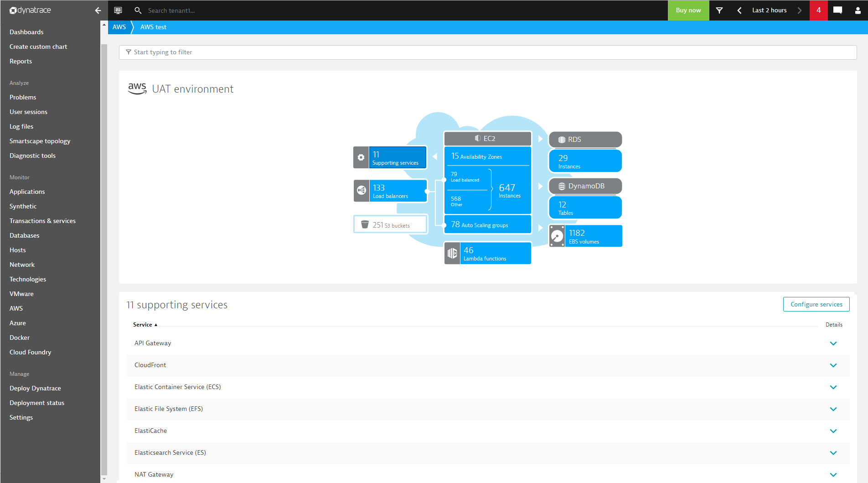The image size is (868, 483).
Task: Open Problems in the sidebar
Action: tap(23, 97)
